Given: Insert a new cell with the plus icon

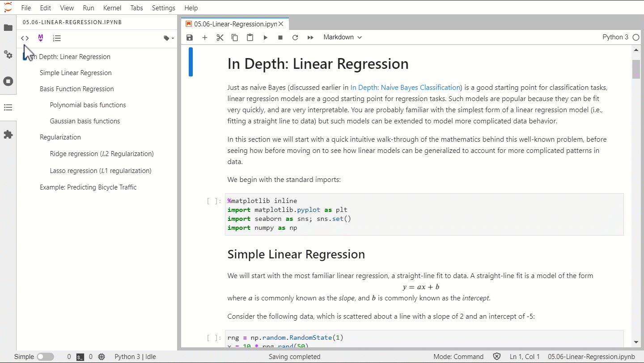Looking at the screenshot, I should tap(204, 38).
